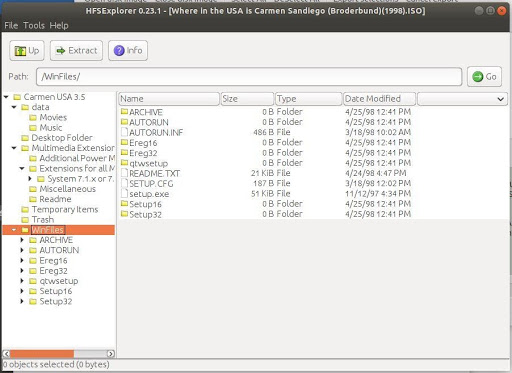Select the Trash folder icon in tree

click(x=25, y=220)
